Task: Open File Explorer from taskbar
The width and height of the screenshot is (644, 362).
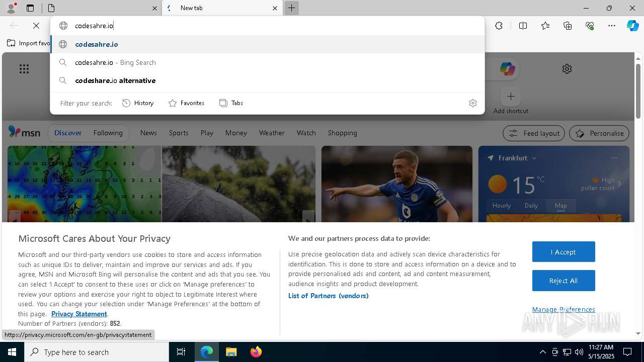Action: [x=231, y=352]
